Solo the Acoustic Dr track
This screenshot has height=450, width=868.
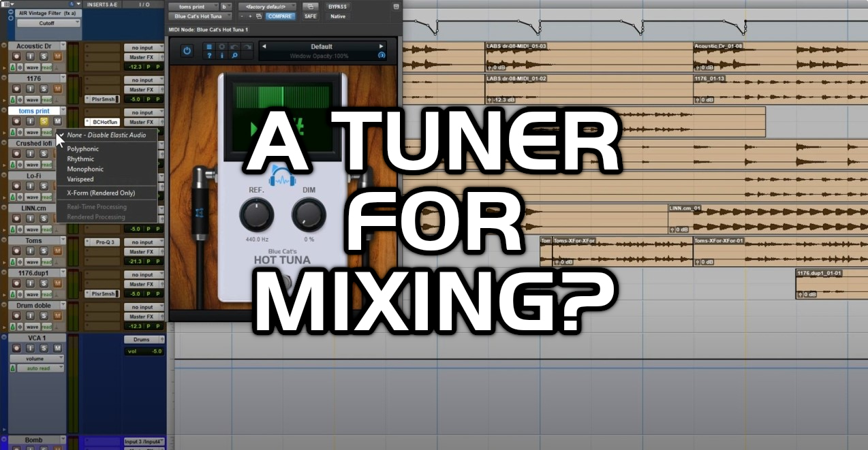pyautogui.click(x=44, y=57)
